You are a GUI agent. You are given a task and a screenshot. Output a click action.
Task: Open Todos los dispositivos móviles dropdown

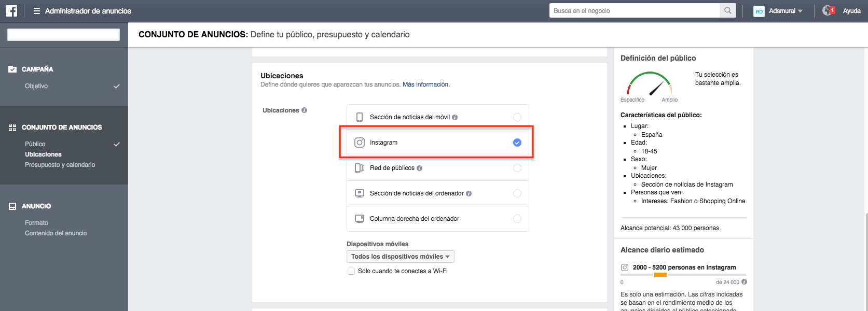click(x=400, y=257)
